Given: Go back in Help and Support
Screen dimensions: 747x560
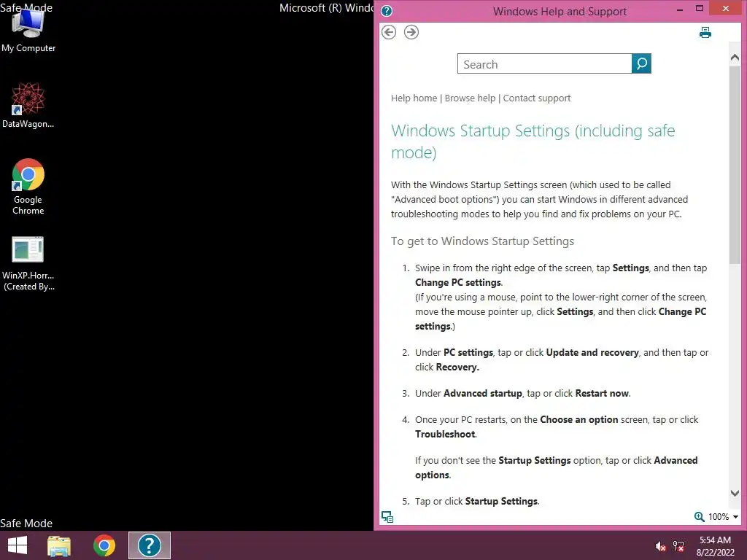Looking at the screenshot, I should coord(389,32).
